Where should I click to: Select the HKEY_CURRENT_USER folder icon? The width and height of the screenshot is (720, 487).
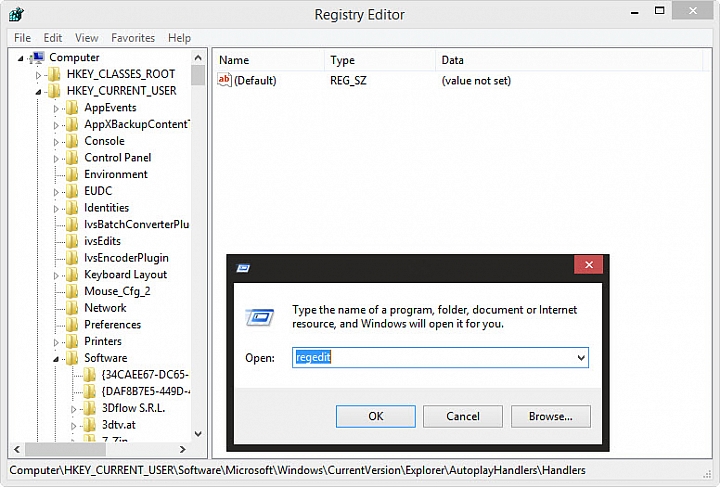click(x=54, y=91)
